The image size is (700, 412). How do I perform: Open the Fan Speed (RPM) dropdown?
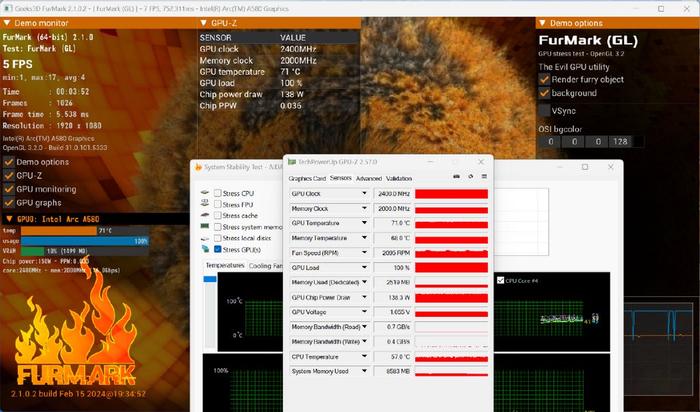[364, 253]
